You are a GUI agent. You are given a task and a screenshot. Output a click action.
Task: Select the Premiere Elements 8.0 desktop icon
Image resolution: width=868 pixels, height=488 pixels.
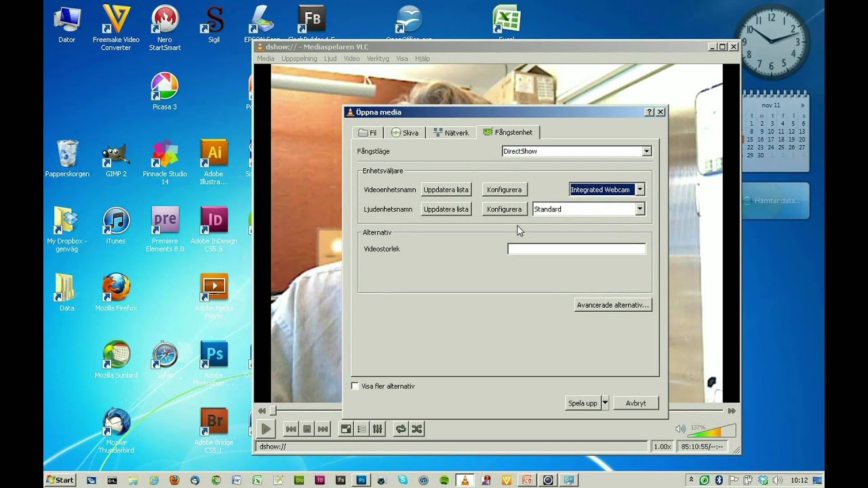[165, 229]
